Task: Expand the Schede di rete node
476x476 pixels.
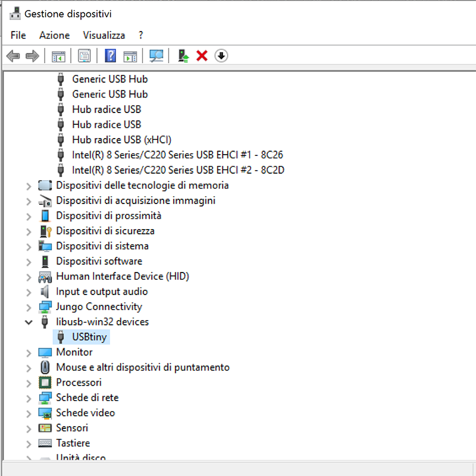Action: pyautogui.click(x=29, y=398)
